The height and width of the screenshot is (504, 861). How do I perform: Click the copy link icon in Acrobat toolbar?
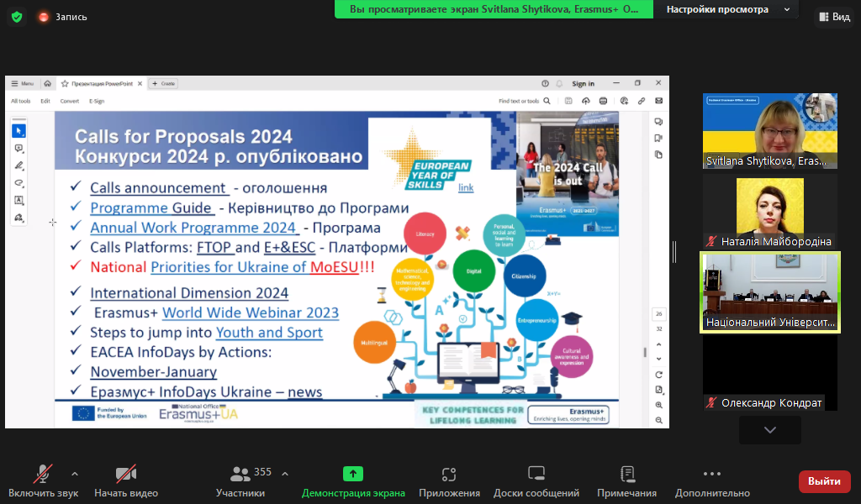[x=642, y=101]
